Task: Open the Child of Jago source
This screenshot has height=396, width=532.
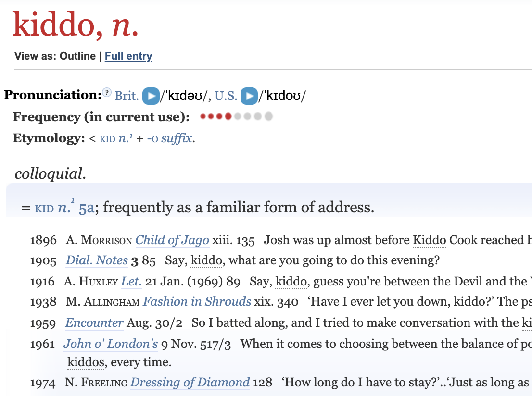Action: (x=172, y=240)
